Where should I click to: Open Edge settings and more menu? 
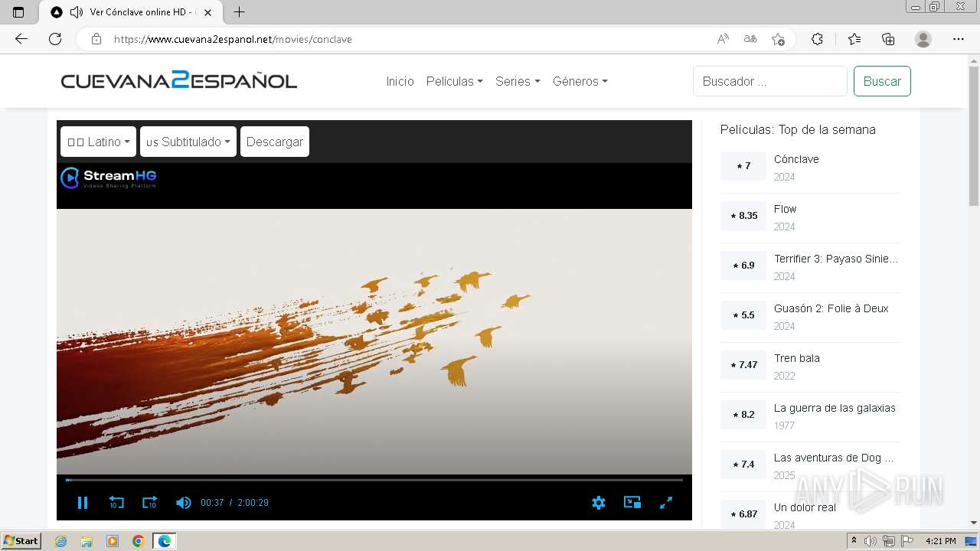tap(959, 39)
